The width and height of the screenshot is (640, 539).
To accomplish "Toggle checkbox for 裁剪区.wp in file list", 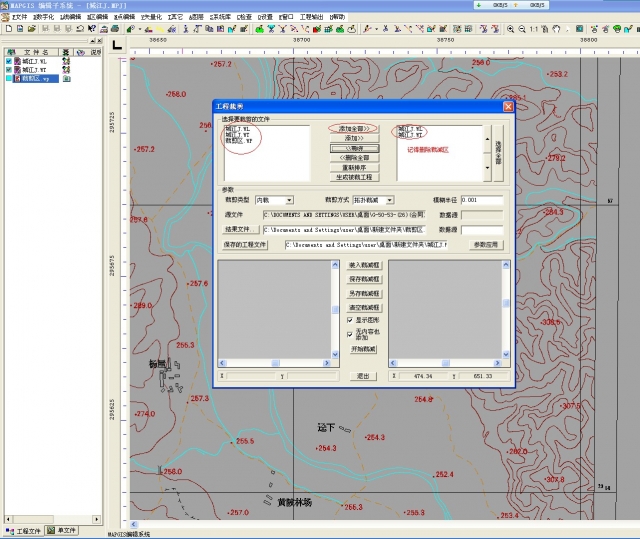I will click(x=10, y=79).
